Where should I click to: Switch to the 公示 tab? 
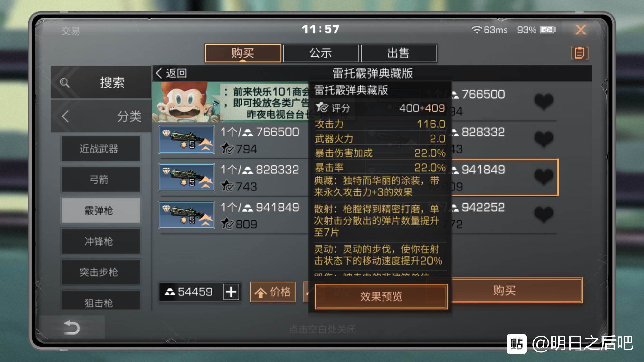click(x=321, y=53)
